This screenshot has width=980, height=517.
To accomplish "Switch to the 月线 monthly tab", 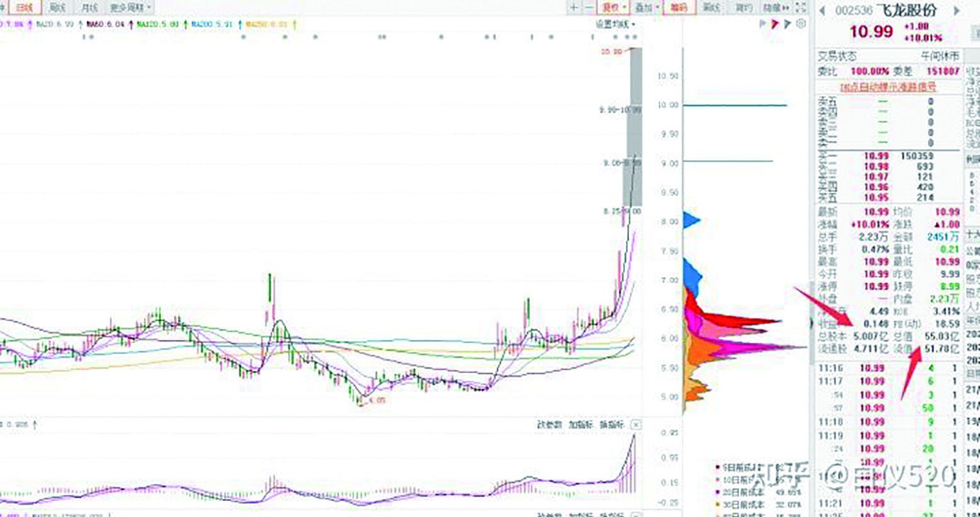I will pyautogui.click(x=89, y=8).
